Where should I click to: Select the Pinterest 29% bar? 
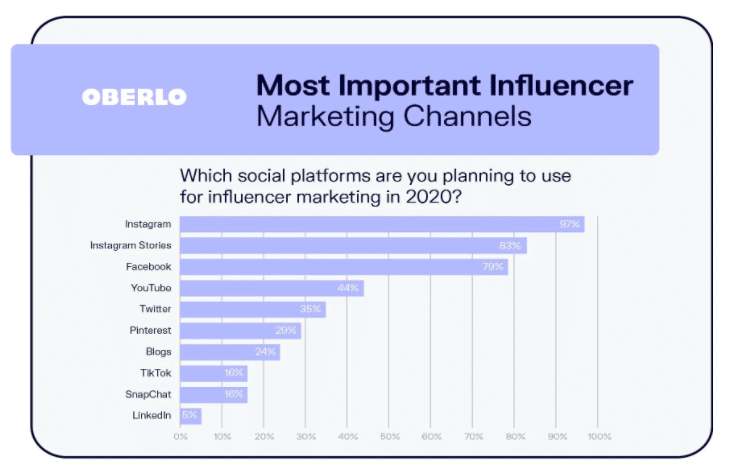click(x=241, y=331)
